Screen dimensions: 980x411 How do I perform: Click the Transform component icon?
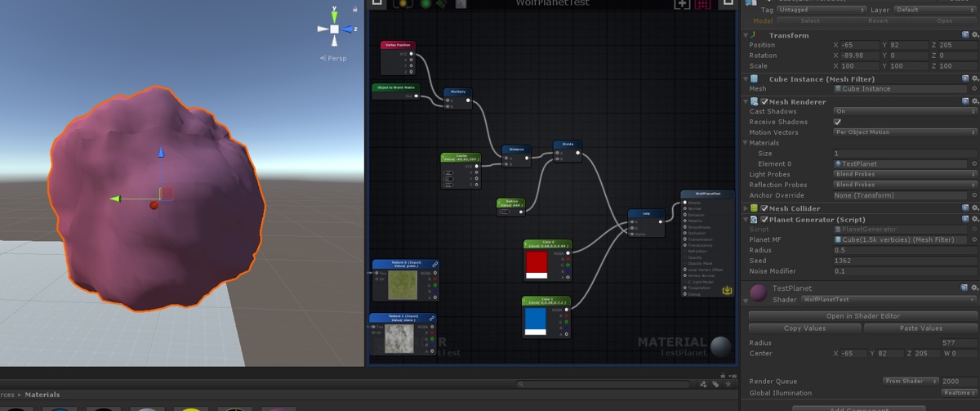coord(753,35)
